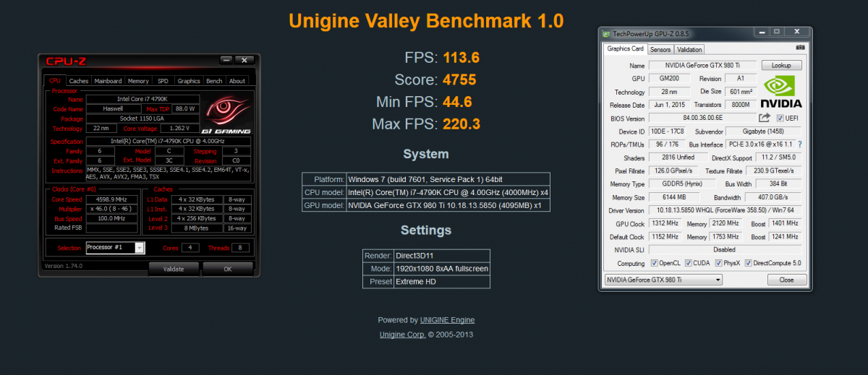
Task: Click the BIOS Version field 84.00.36.00.6E
Action: click(702, 118)
